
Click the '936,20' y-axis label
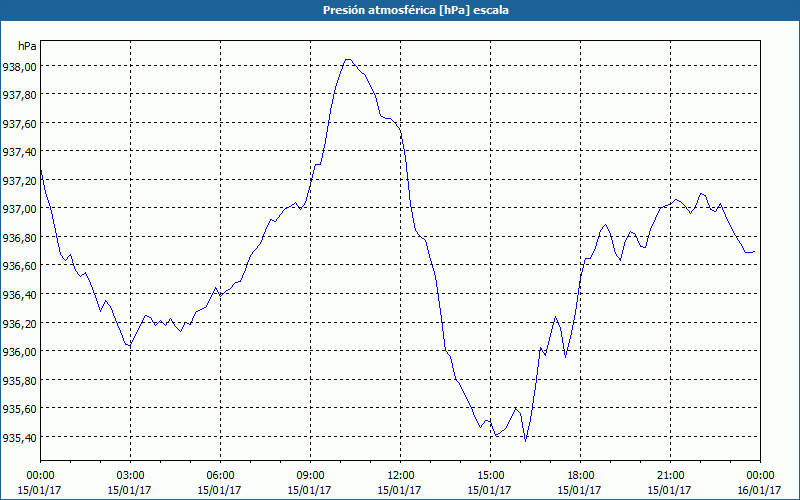[18, 323]
